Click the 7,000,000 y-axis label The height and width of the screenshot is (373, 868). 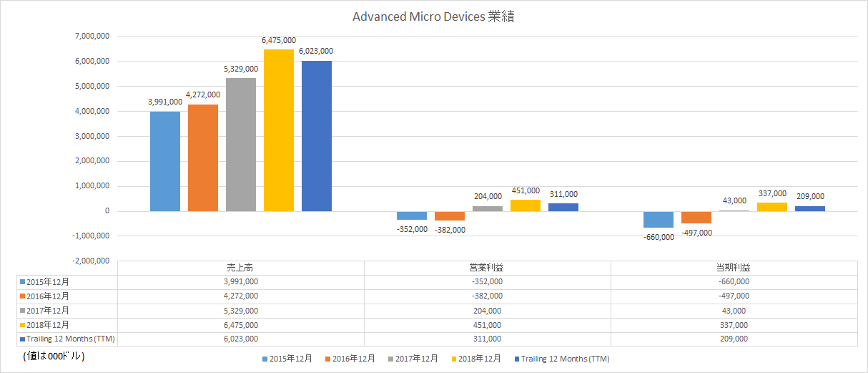coord(92,37)
